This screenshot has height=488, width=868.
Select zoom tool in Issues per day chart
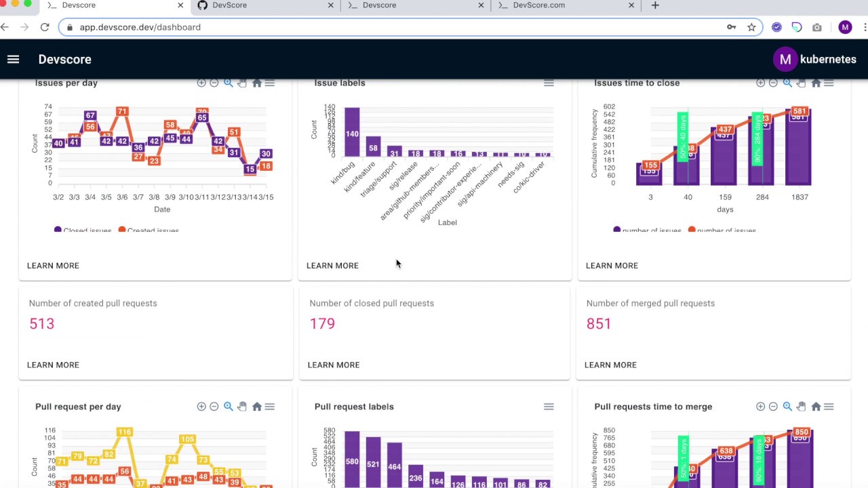click(229, 83)
